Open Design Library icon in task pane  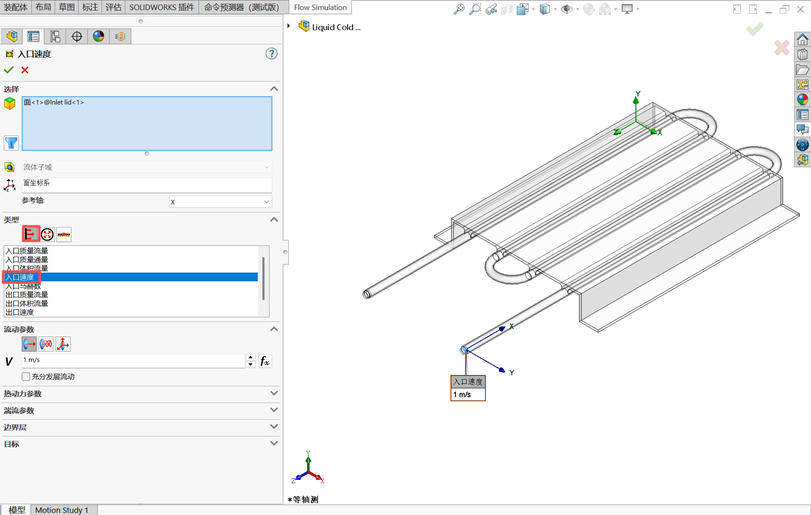802,54
